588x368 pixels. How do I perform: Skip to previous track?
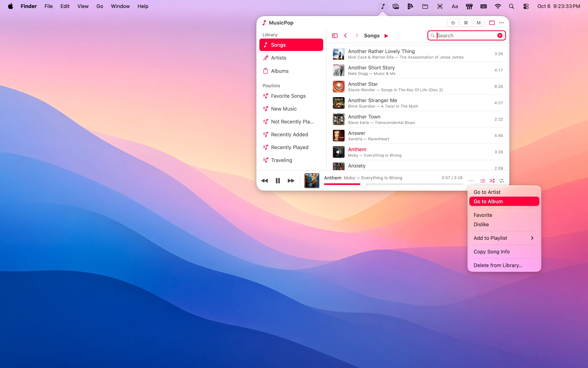(264, 181)
